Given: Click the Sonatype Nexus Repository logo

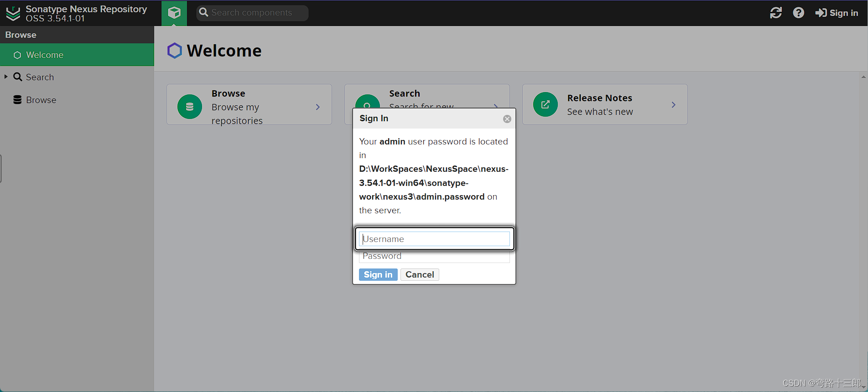Looking at the screenshot, I should [x=13, y=13].
